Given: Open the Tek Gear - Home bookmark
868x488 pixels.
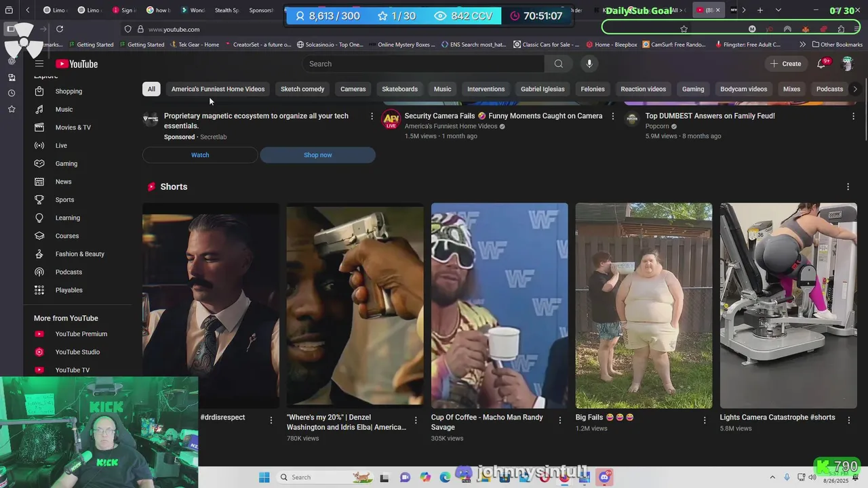Looking at the screenshot, I should point(195,45).
